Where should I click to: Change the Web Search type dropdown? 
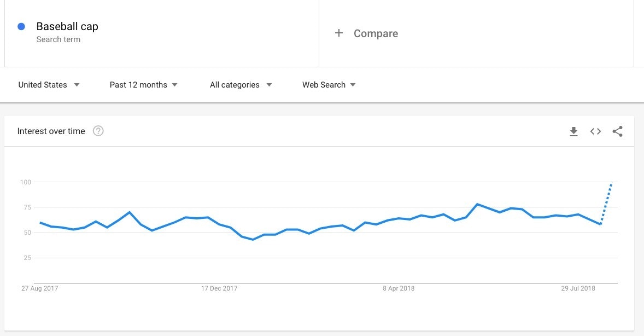329,85
